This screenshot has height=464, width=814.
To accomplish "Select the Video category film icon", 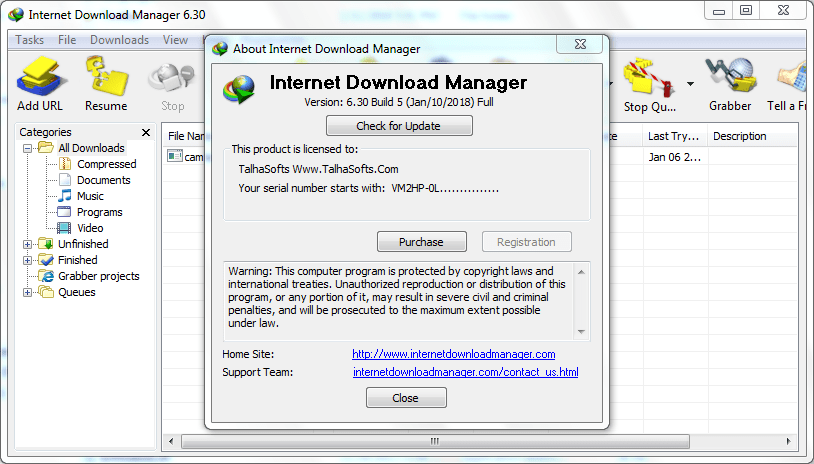I will click(64, 228).
